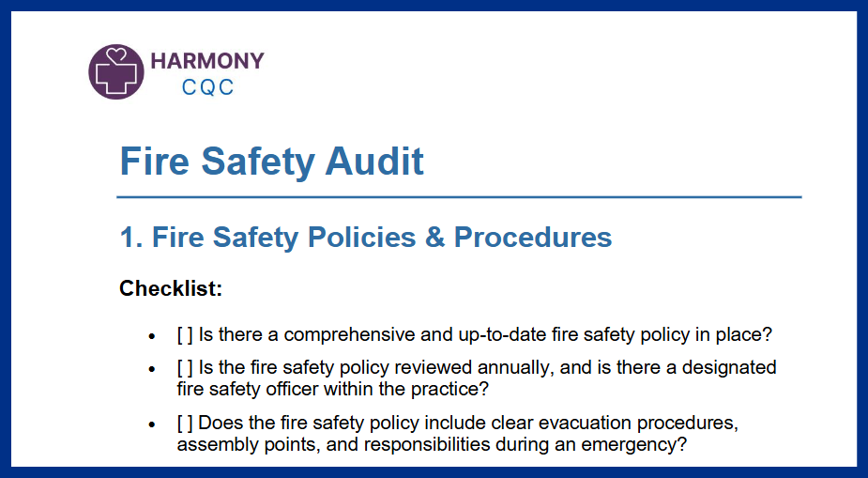The width and height of the screenshot is (868, 478).
Task: Click the first bullet point dot
Action: coord(151,336)
